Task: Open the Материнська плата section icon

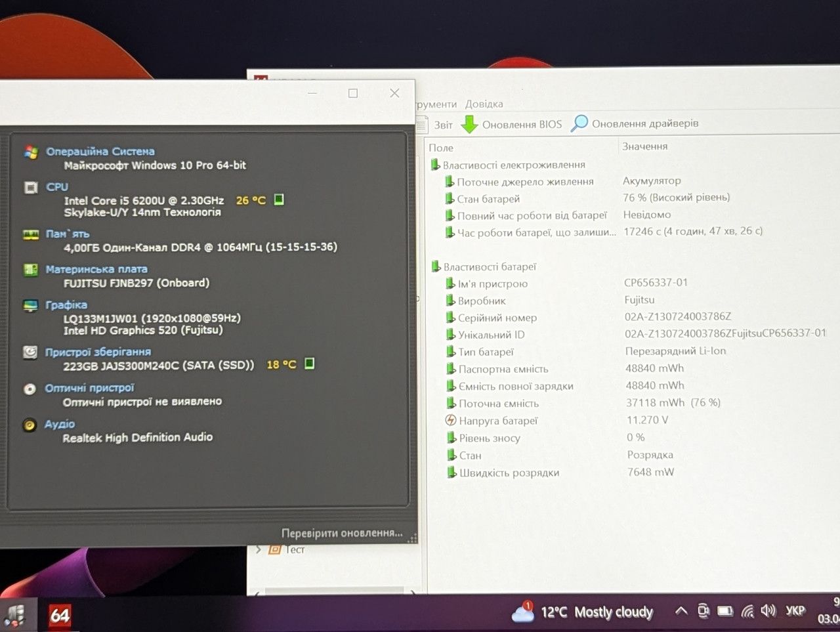Action: coord(30,270)
